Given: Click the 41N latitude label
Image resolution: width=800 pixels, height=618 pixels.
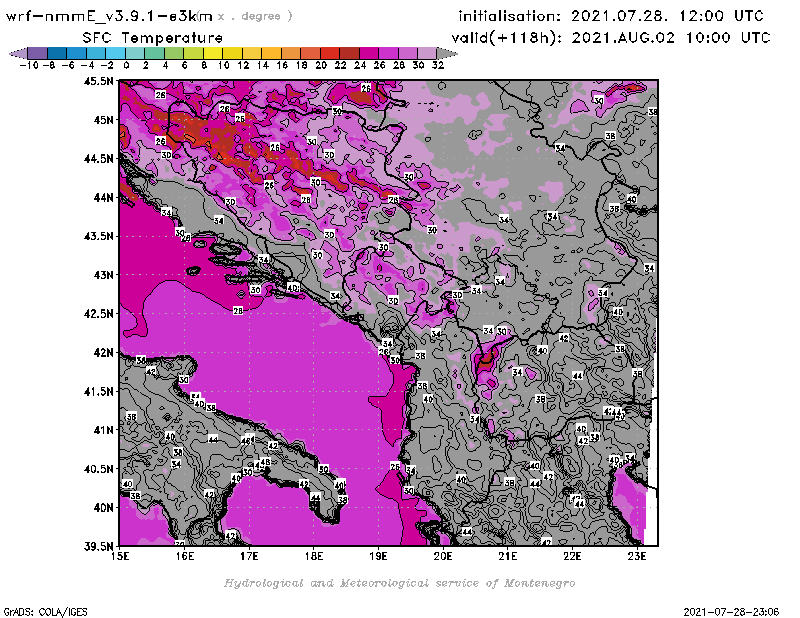Looking at the screenshot, I should (x=103, y=430).
